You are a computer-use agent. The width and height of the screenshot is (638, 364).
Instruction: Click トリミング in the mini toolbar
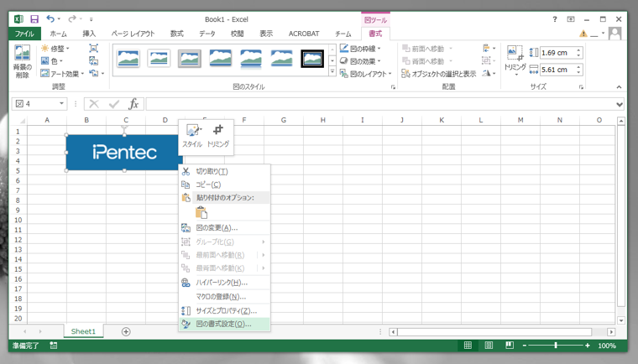218,136
